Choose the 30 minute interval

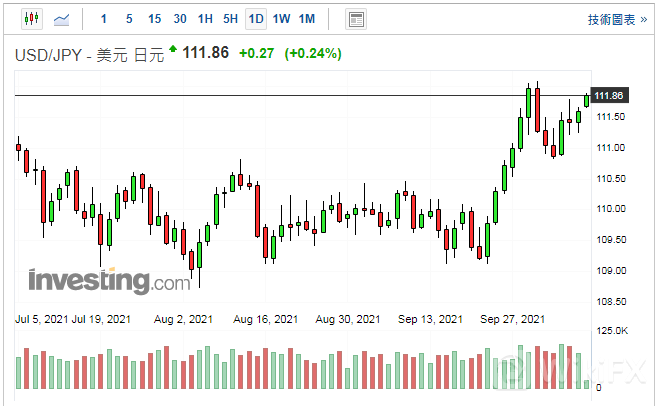180,19
